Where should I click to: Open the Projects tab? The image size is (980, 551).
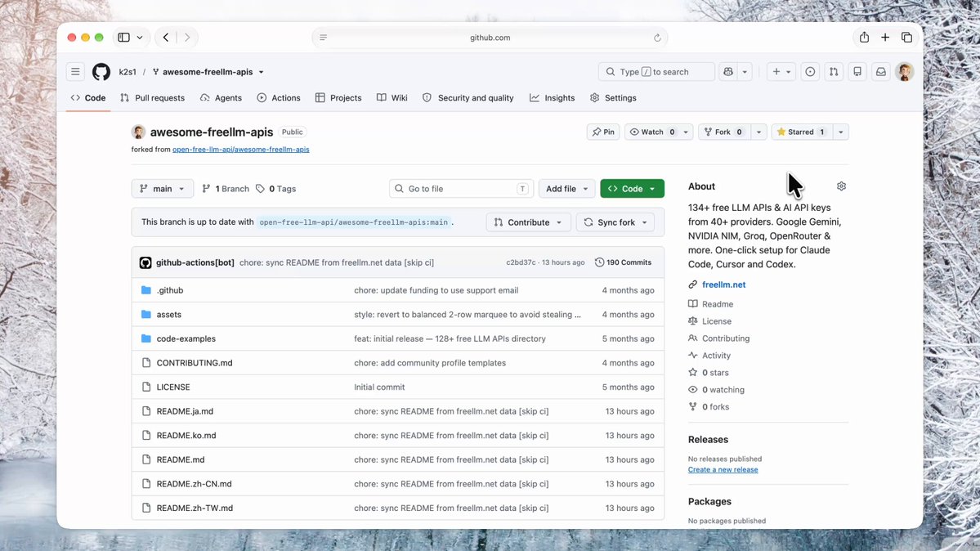pos(338,98)
